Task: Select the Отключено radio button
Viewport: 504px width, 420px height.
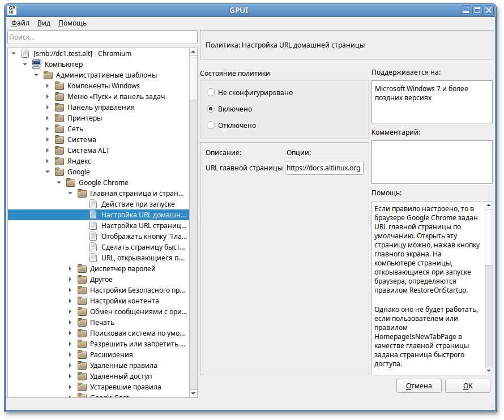Action: 210,125
